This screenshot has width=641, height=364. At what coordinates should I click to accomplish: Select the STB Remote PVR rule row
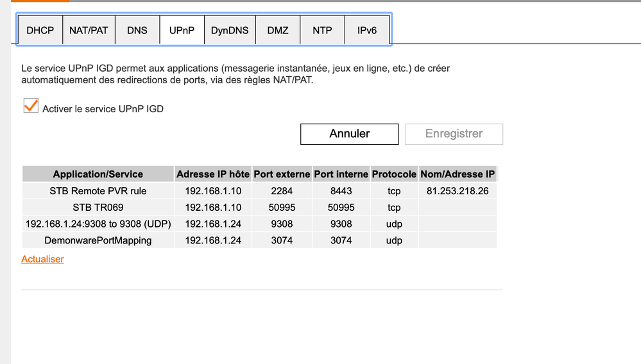click(98, 191)
